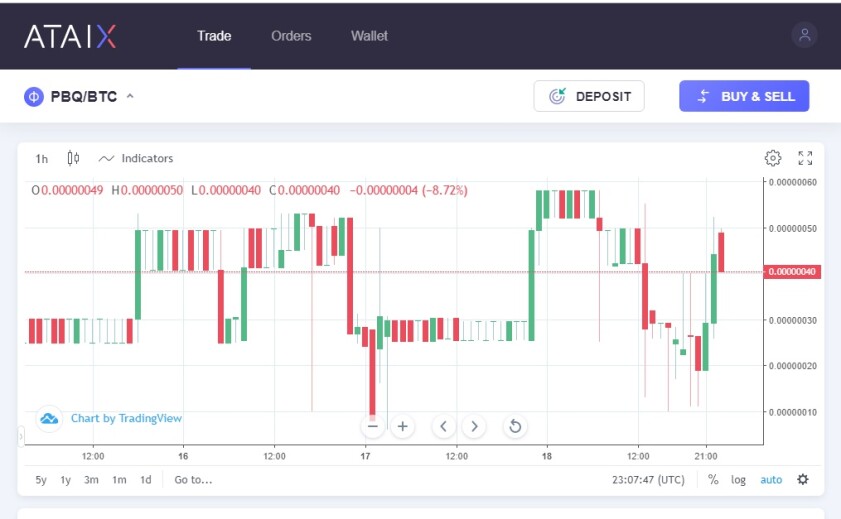This screenshot has height=519, width=841.
Task: Click the 21:00 time axis label
Action: [x=706, y=456]
